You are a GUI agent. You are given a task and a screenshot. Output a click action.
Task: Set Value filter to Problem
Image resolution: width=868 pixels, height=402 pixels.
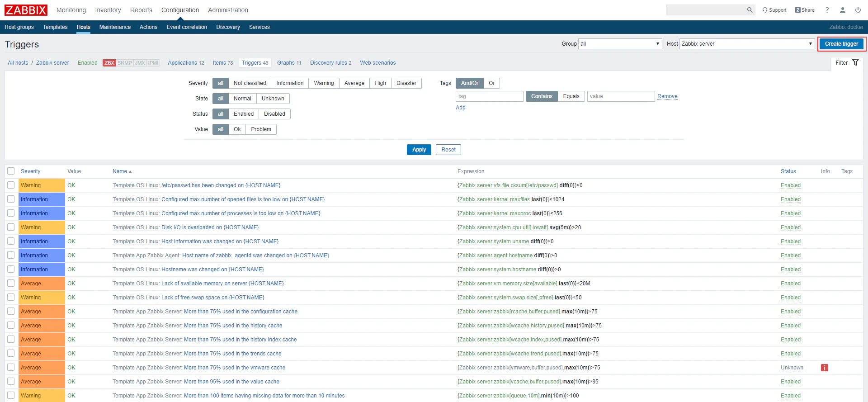click(261, 129)
